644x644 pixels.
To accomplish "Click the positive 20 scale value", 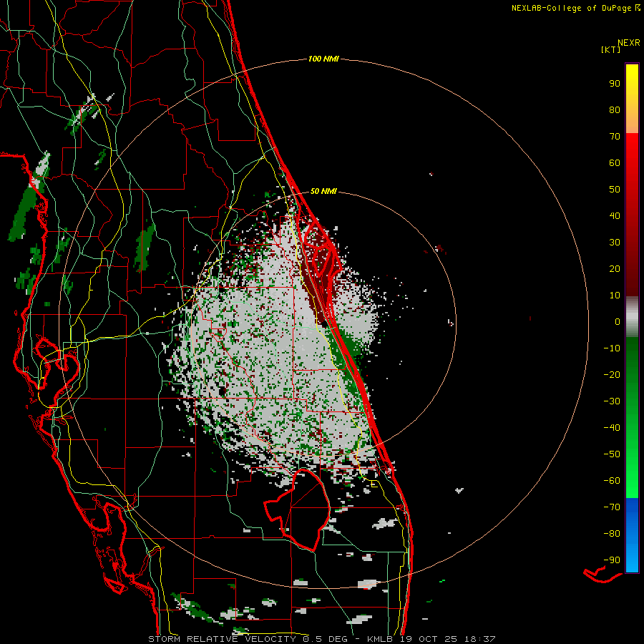I will 615,268.
